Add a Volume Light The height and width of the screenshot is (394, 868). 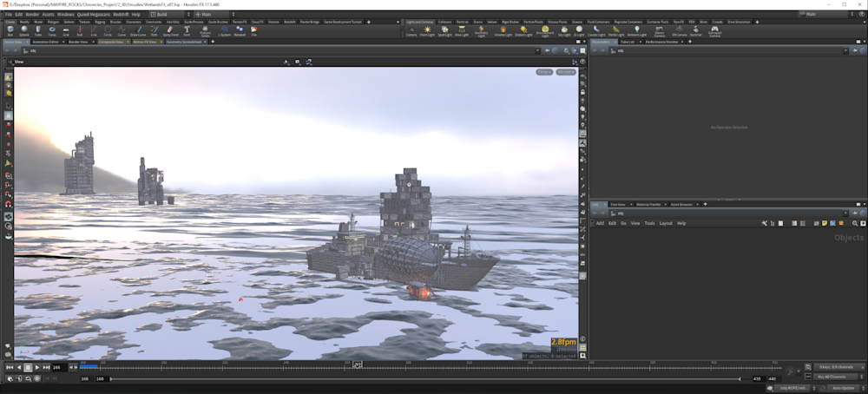[503, 31]
